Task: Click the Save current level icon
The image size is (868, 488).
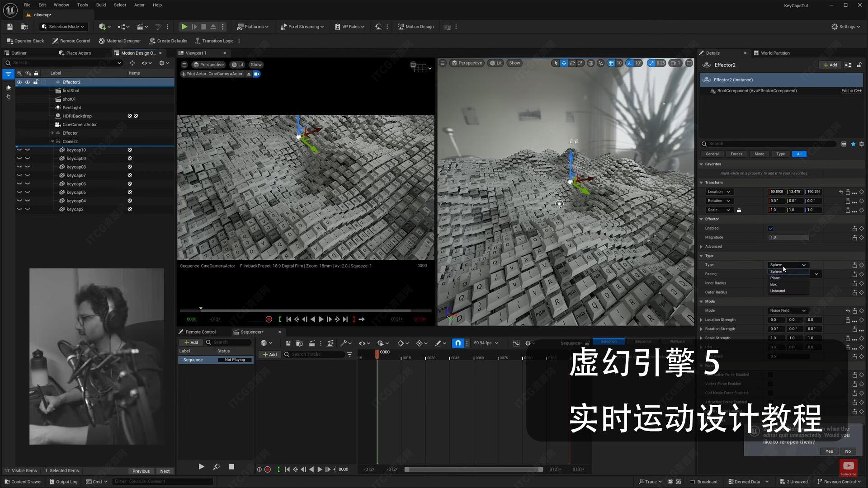Action: point(9,27)
